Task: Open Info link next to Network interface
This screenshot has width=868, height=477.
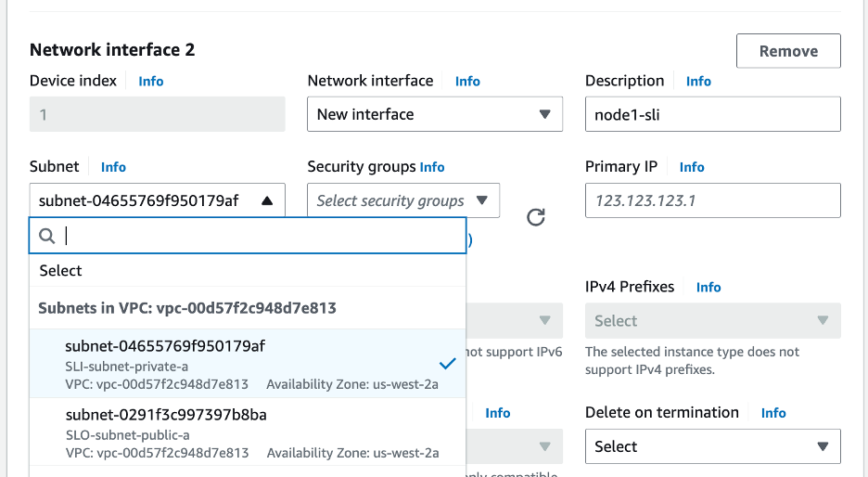Action: pos(467,82)
